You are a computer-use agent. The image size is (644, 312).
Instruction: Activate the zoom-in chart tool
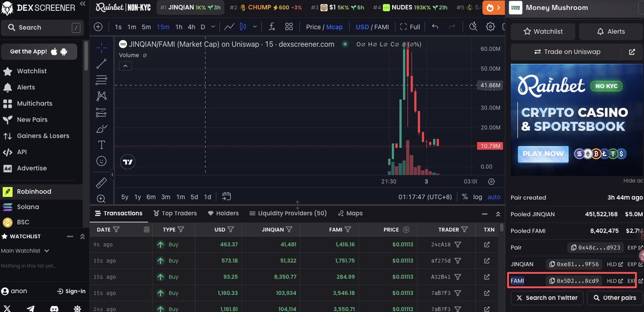101,199
